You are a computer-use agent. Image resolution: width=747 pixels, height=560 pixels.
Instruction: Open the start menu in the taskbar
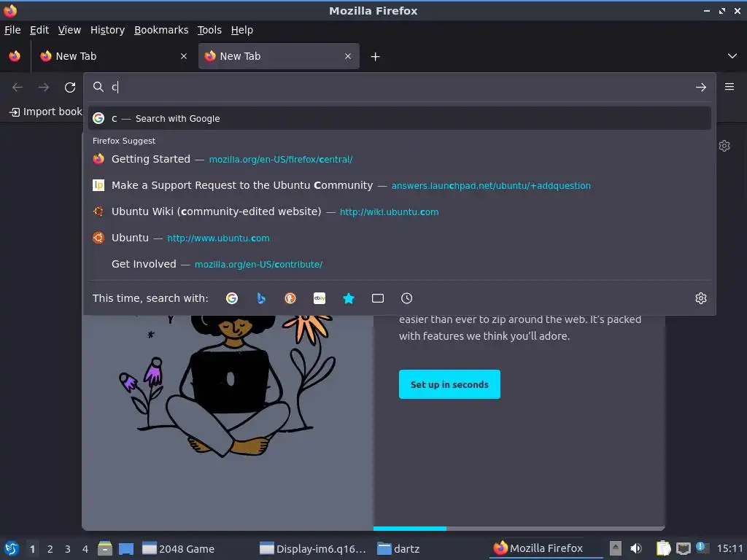tap(12, 548)
